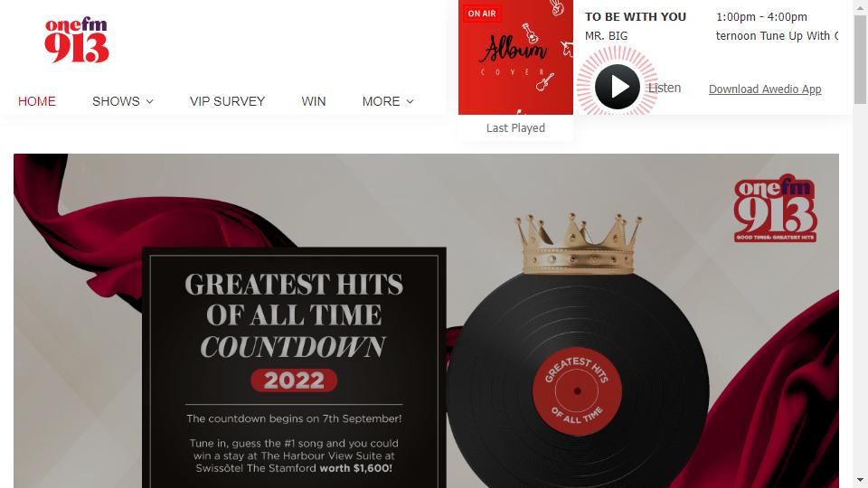The image size is (868, 488).
Task: Click the artist name MR. BIG
Action: click(x=606, y=36)
